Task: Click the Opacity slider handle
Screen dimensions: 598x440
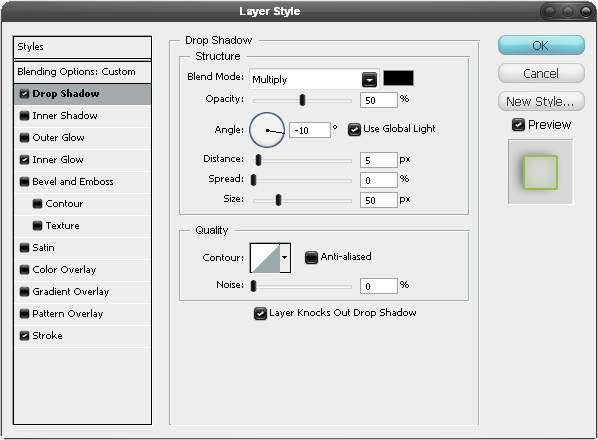Action: coord(302,100)
